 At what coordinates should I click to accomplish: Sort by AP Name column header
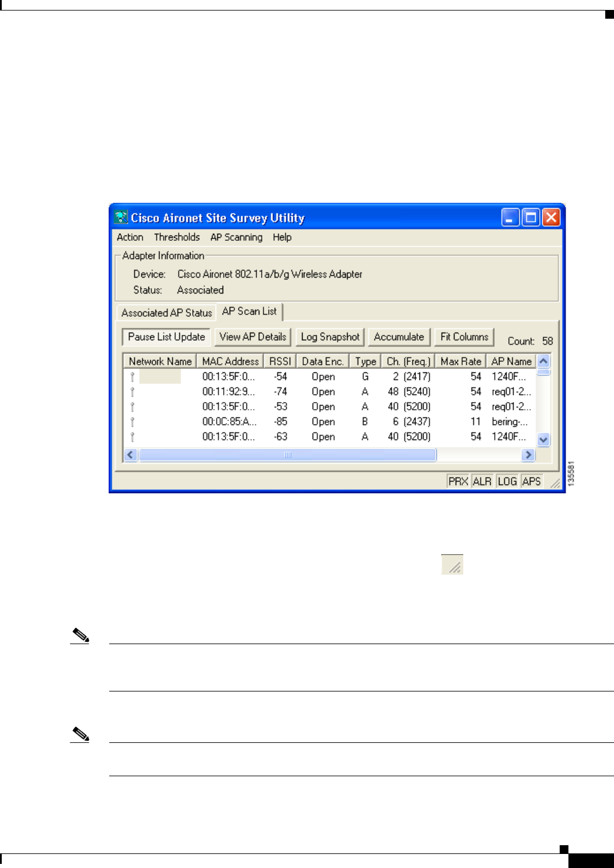pos(511,362)
